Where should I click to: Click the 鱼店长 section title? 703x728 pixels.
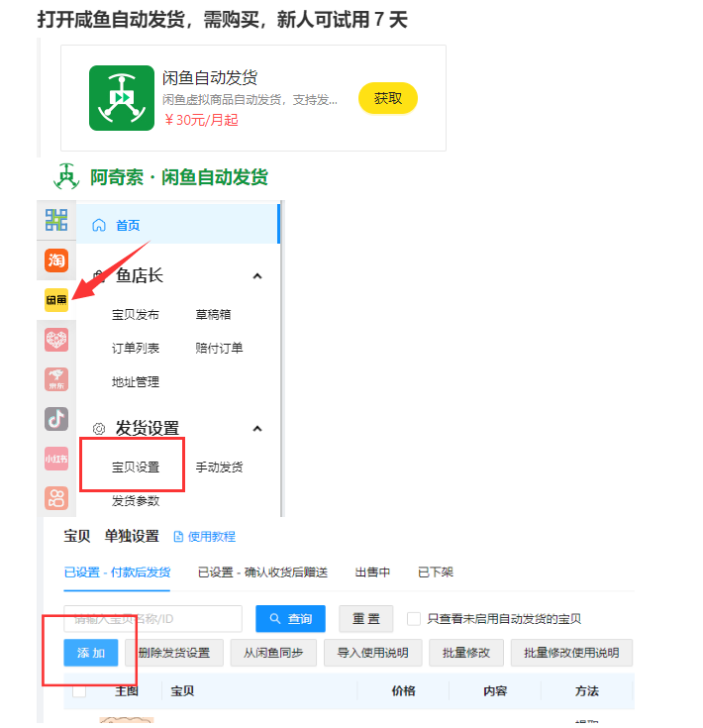[x=140, y=275]
